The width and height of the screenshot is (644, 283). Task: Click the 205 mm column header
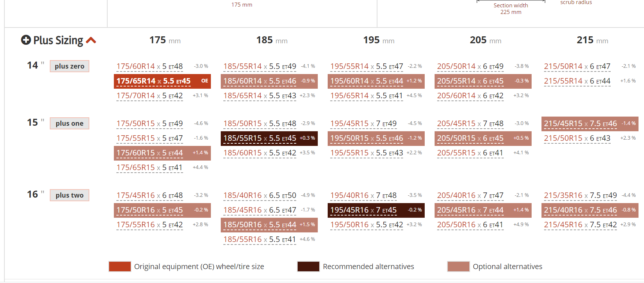click(485, 40)
